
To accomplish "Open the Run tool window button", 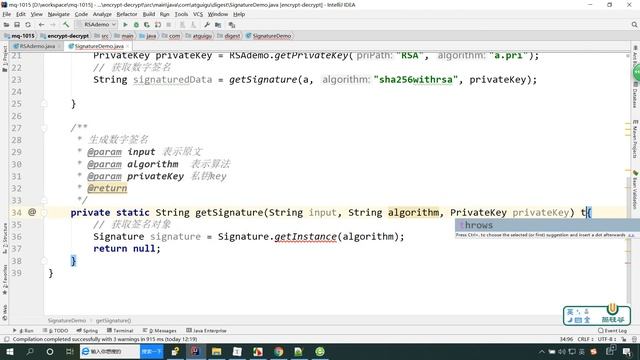I will click(23, 331).
